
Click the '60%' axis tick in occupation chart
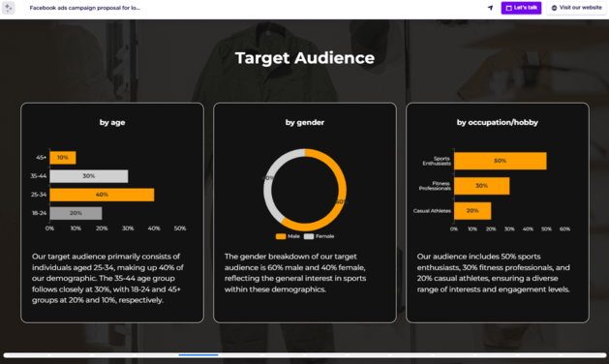pyautogui.click(x=564, y=229)
